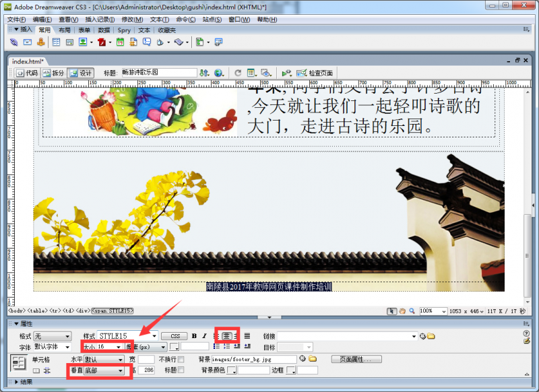Click the Bold B formatting icon

[194, 336]
